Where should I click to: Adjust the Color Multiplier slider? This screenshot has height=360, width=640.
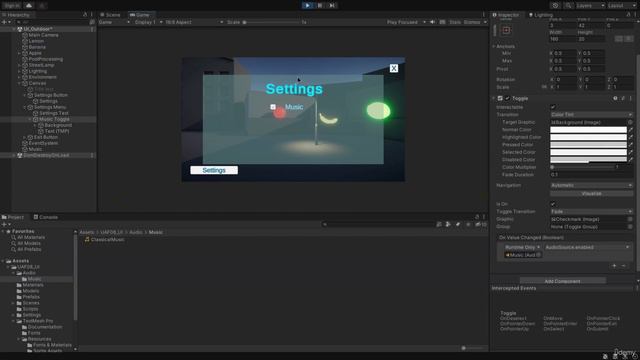[x=582, y=167]
